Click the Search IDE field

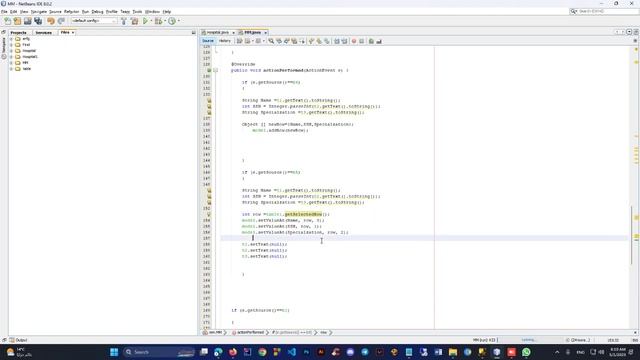click(604, 11)
